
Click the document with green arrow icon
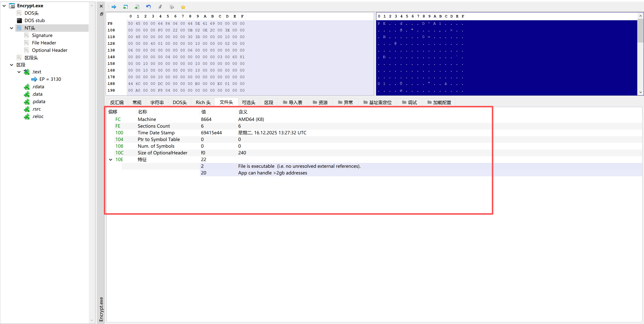137,7
